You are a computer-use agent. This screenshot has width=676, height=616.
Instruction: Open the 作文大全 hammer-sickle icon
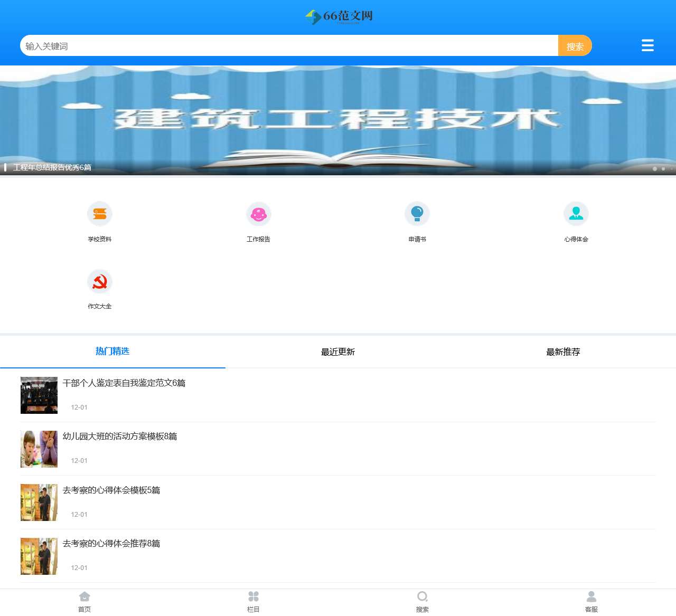[x=100, y=281]
